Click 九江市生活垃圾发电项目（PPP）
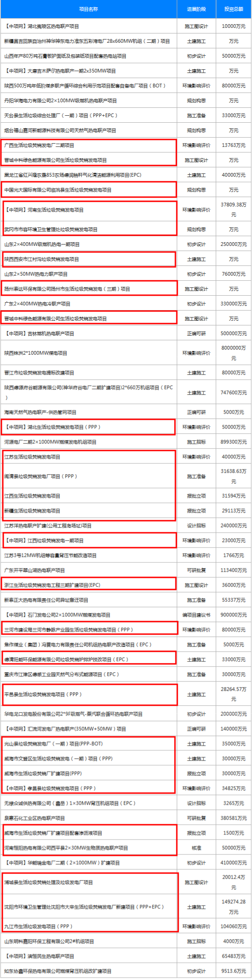This screenshot has height=980, width=252. [x=38, y=927]
